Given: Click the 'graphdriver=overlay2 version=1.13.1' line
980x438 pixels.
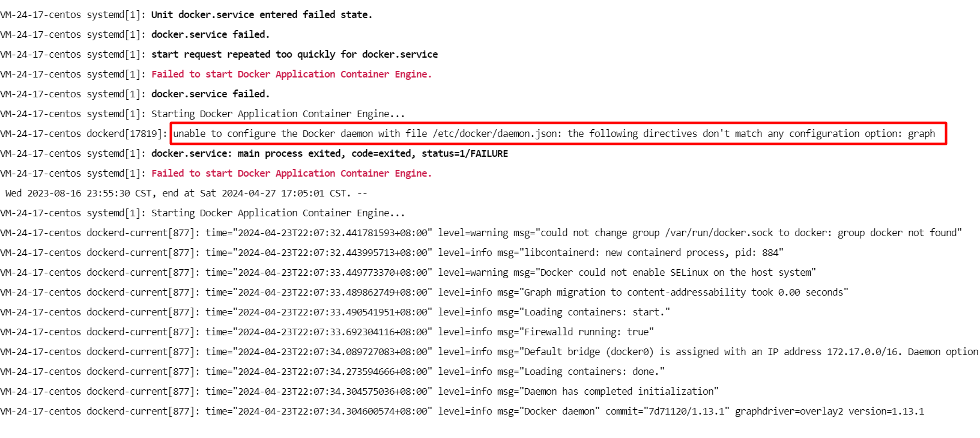Looking at the screenshot, I should click(462, 411).
